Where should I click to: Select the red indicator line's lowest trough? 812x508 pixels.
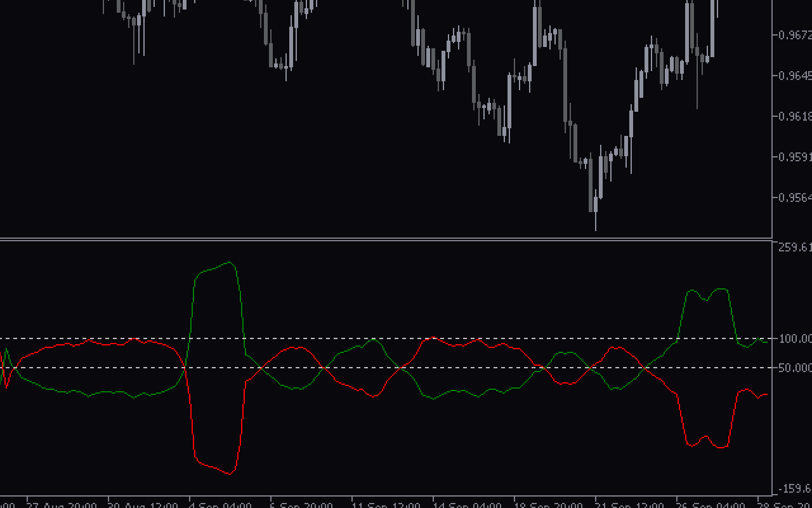230,474
